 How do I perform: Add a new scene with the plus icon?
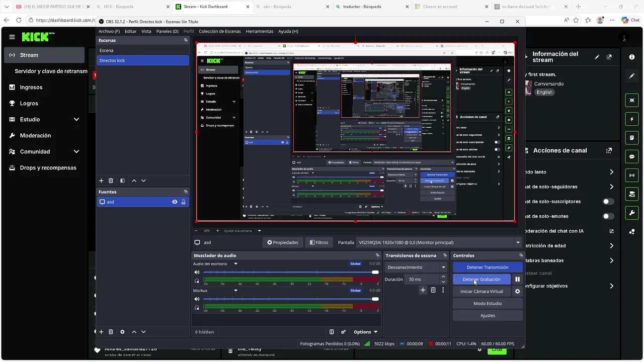pos(101,180)
